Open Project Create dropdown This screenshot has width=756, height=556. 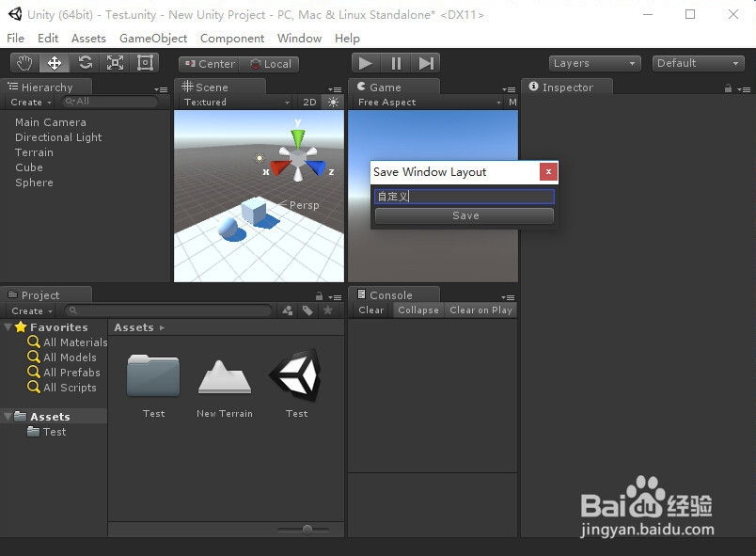[32, 311]
